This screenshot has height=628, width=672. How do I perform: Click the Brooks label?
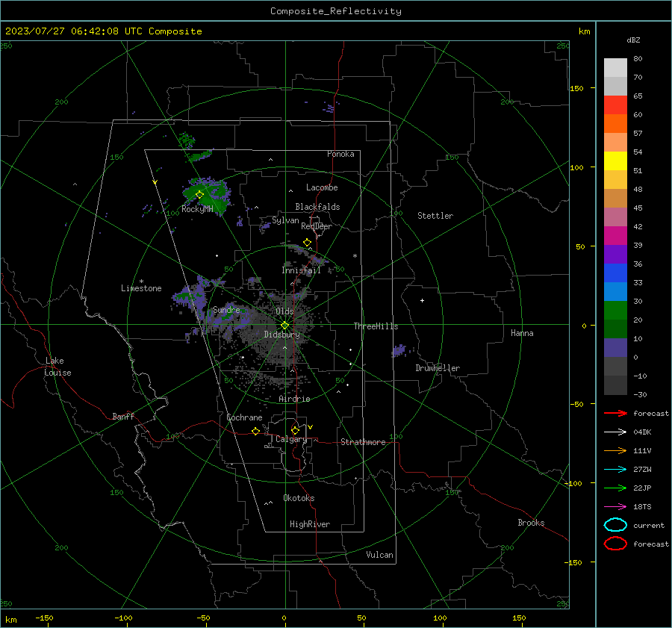(531, 523)
